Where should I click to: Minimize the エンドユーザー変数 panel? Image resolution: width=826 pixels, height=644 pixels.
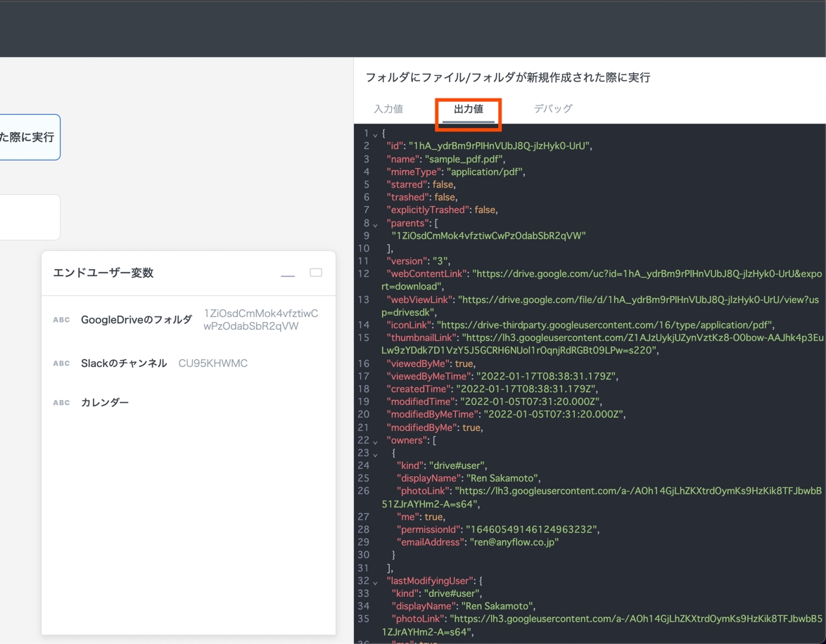tap(288, 273)
